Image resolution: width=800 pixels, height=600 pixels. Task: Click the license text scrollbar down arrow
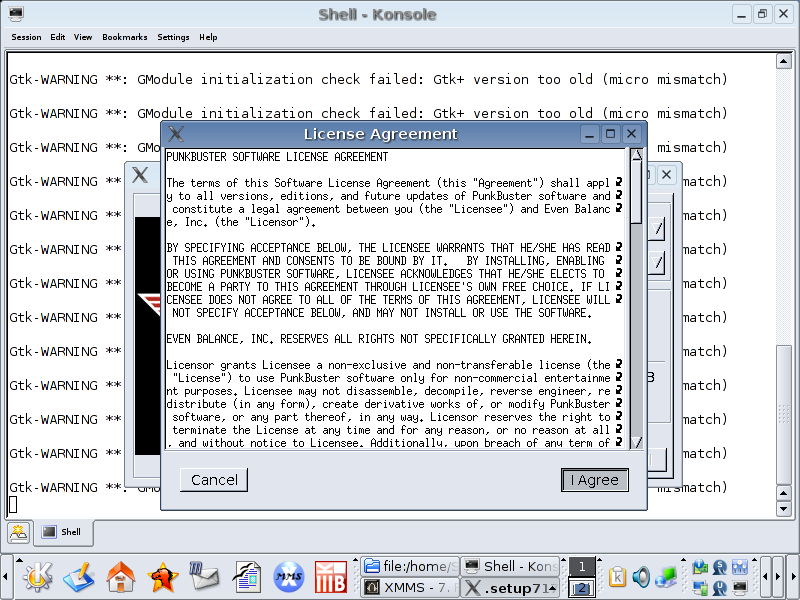pyautogui.click(x=636, y=441)
